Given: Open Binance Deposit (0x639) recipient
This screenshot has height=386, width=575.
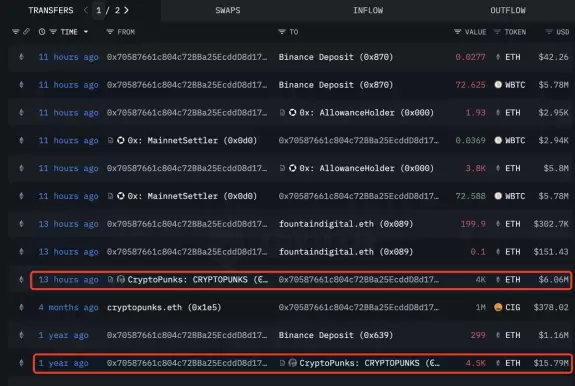Looking at the screenshot, I should click(x=336, y=335).
